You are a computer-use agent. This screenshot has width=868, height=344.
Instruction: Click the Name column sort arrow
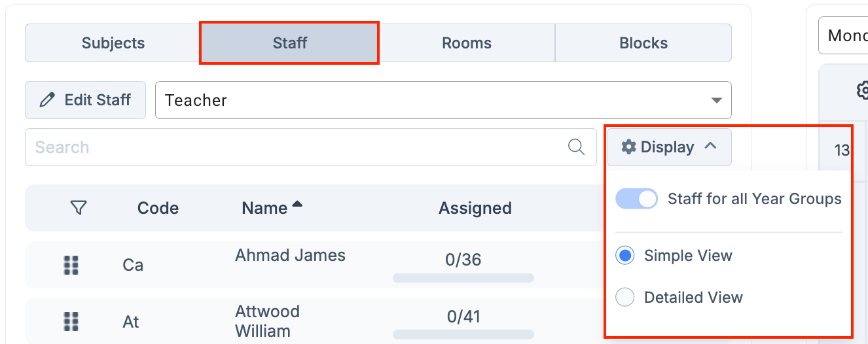click(x=297, y=204)
